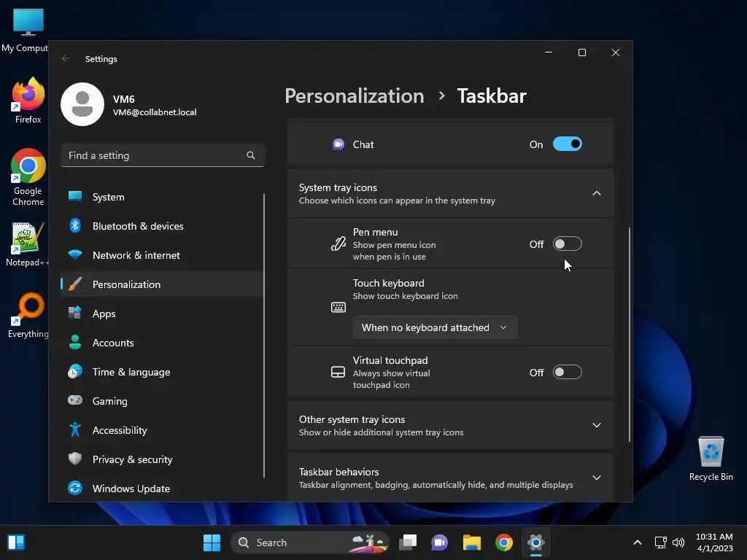
Task: Click the 'Settings' window title text
Action: click(101, 58)
